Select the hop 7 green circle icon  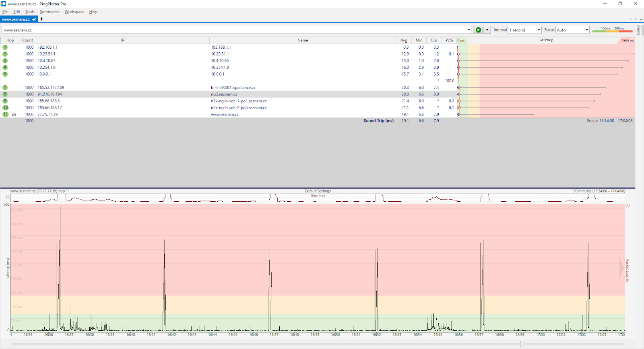click(5, 87)
